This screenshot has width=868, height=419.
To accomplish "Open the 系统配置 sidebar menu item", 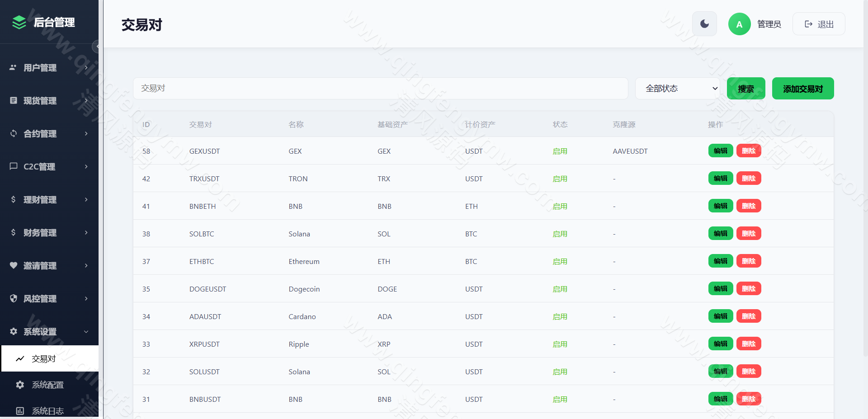I will (50, 385).
